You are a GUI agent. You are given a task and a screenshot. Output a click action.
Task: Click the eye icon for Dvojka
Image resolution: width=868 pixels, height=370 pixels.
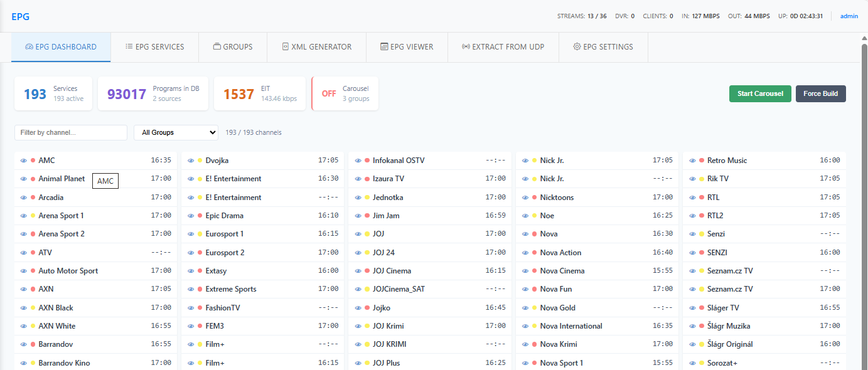click(190, 161)
